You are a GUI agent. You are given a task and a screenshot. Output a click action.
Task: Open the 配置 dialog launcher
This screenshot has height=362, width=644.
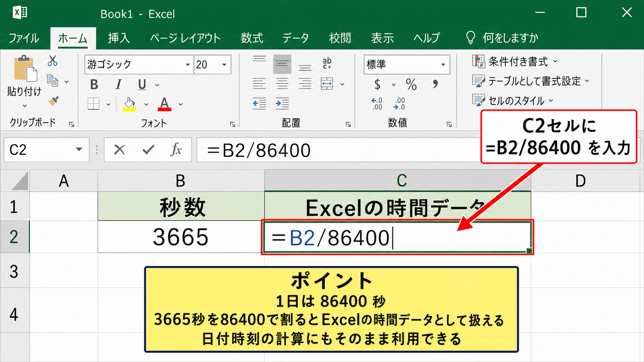pos(348,124)
